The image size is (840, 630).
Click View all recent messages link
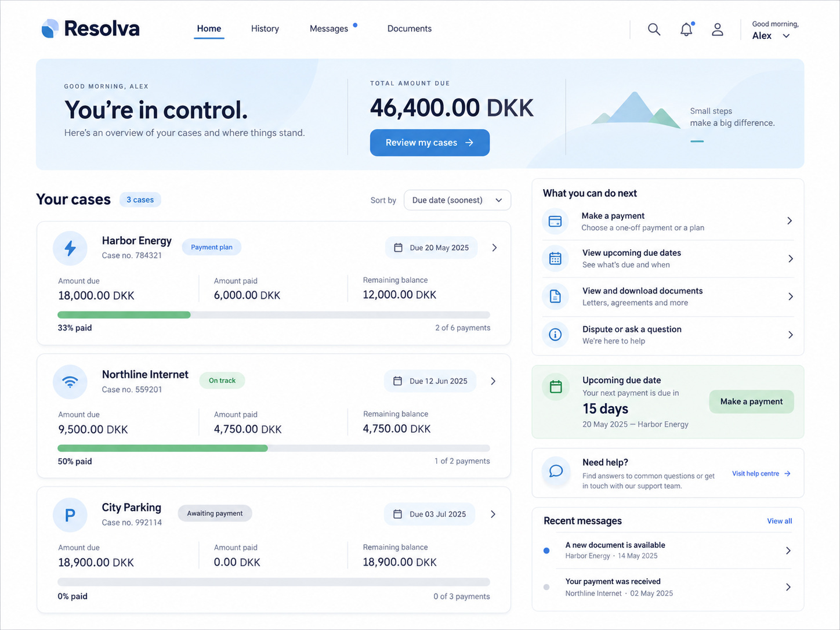[x=780, y=521]
